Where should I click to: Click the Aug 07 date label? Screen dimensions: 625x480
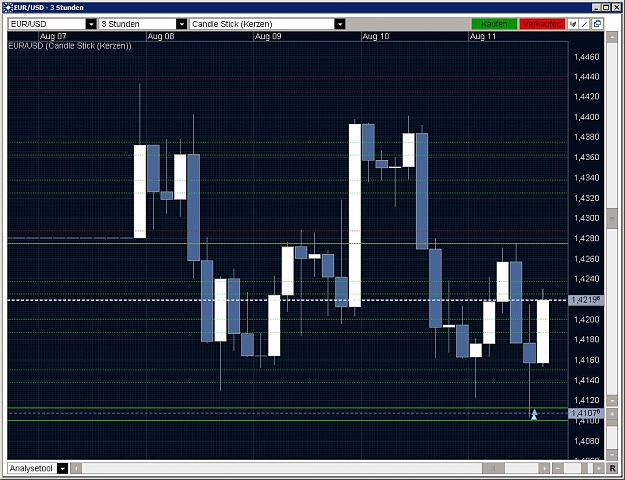coord(53,36)
